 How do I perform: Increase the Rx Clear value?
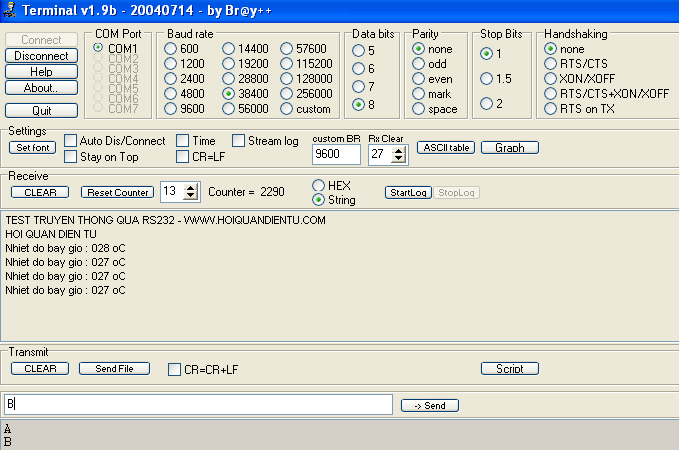pyautogui.click(x=399, y=150)
